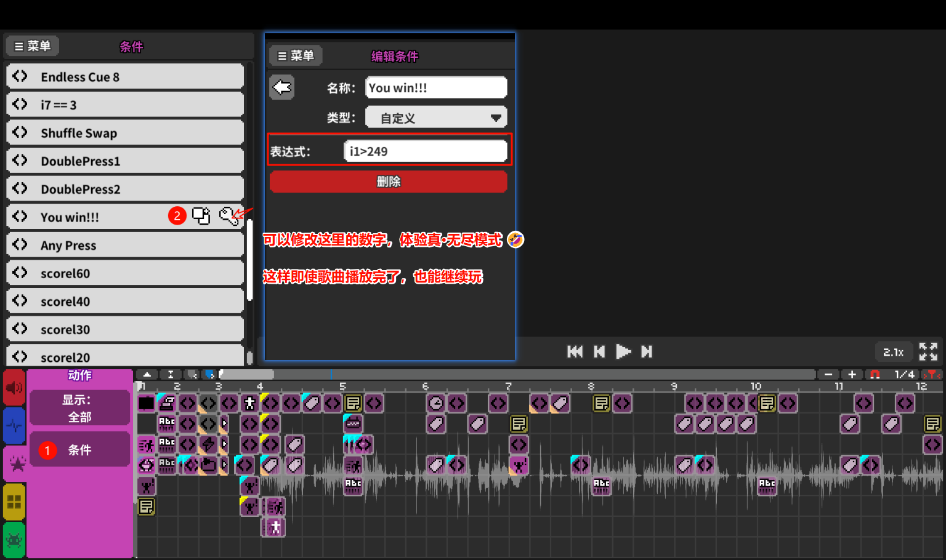Toggle the blue-highlighted icon in the timeline toolbar
Image resolution: width=946 pixels, height=560 pixels.
click(209, 374)
